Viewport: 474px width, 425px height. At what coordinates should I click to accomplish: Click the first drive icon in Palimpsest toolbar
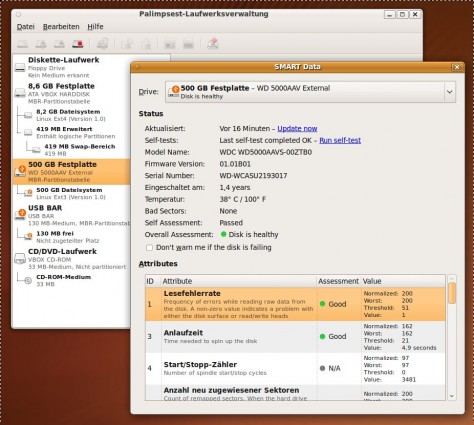[23, 44]
